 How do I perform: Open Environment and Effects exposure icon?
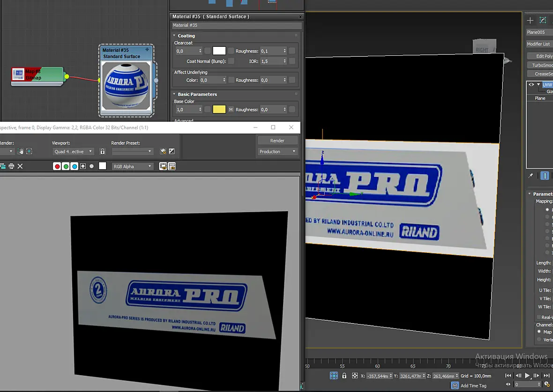(172, 151)
